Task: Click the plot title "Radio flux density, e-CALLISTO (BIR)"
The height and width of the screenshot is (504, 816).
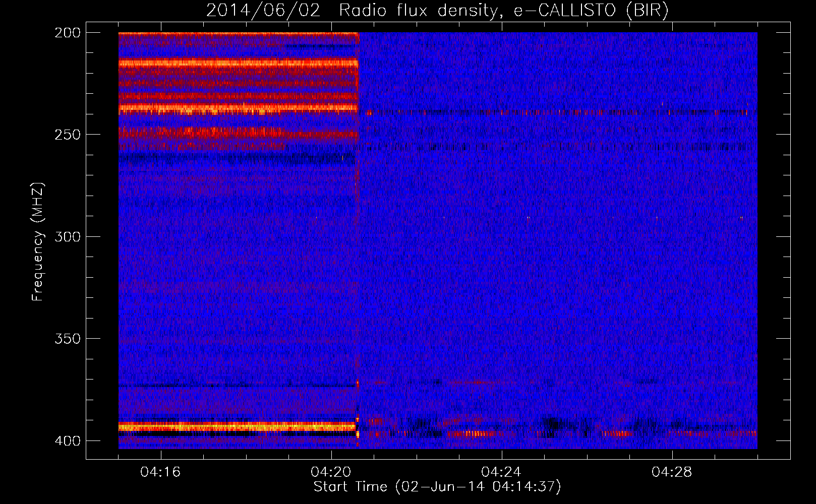Action: 504,11
